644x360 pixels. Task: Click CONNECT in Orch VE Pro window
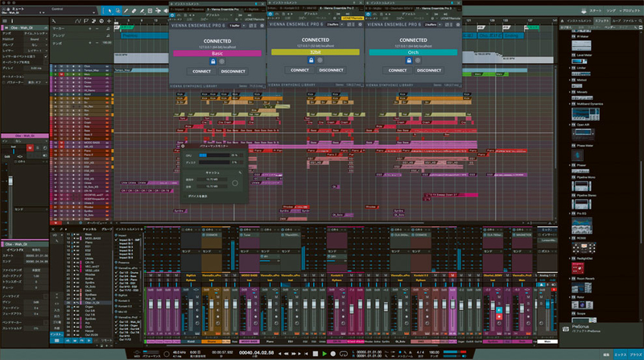tap(398, 70)
